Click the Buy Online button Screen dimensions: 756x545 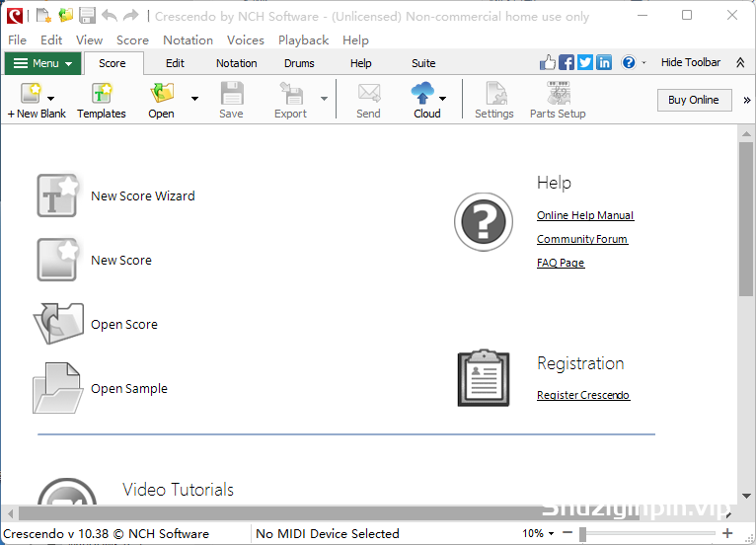[x=694, y=100]
